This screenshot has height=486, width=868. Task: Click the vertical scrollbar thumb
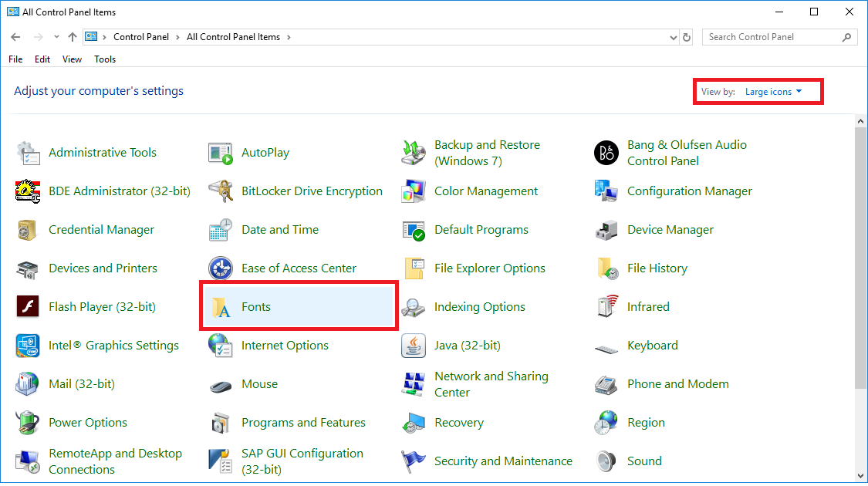pos(860,258)
